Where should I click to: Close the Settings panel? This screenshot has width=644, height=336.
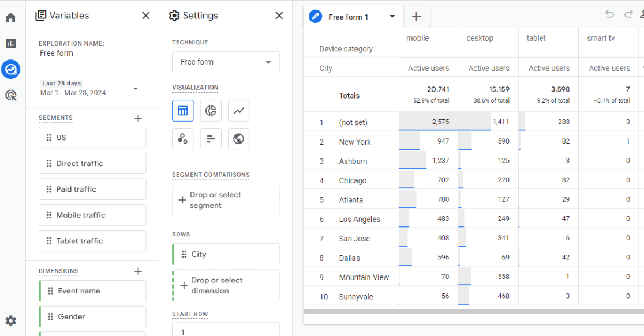point(279,16)
